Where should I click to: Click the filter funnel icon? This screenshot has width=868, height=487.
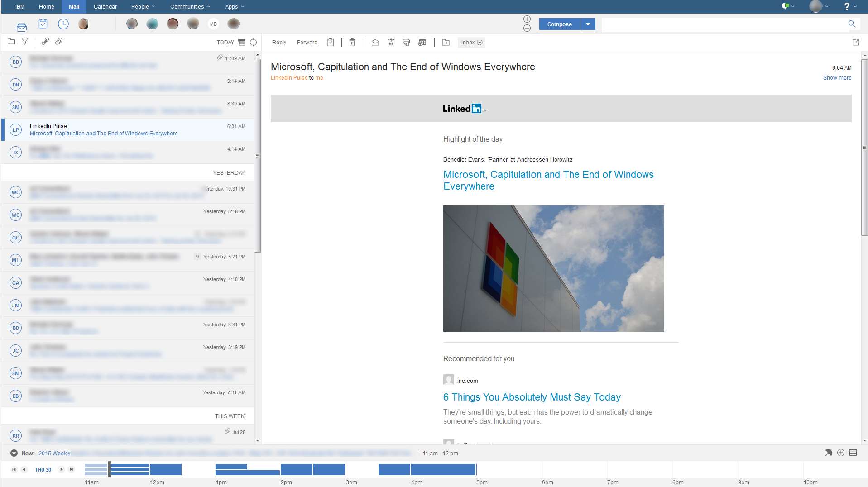[25, 42]
